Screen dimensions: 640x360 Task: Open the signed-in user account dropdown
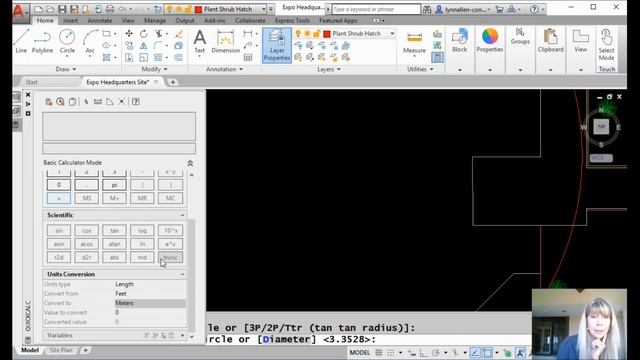pos(463,9)
